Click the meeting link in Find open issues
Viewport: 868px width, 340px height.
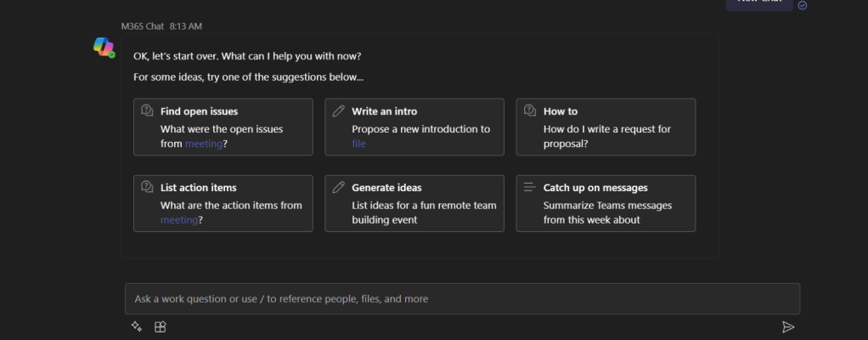pos(204,144)
